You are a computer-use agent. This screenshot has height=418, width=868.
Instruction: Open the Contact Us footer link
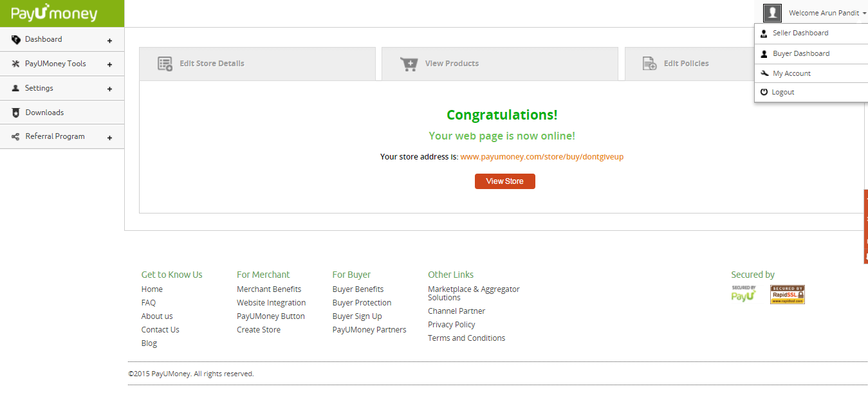point(160,330)
